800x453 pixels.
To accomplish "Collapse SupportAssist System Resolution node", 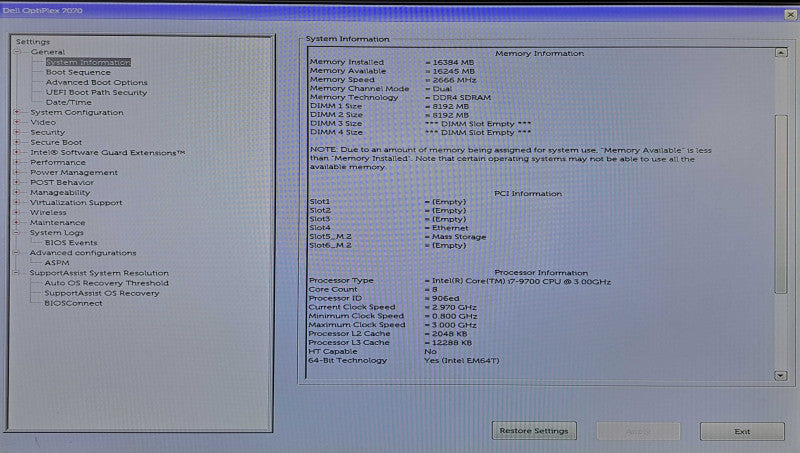I will point(17,273).
